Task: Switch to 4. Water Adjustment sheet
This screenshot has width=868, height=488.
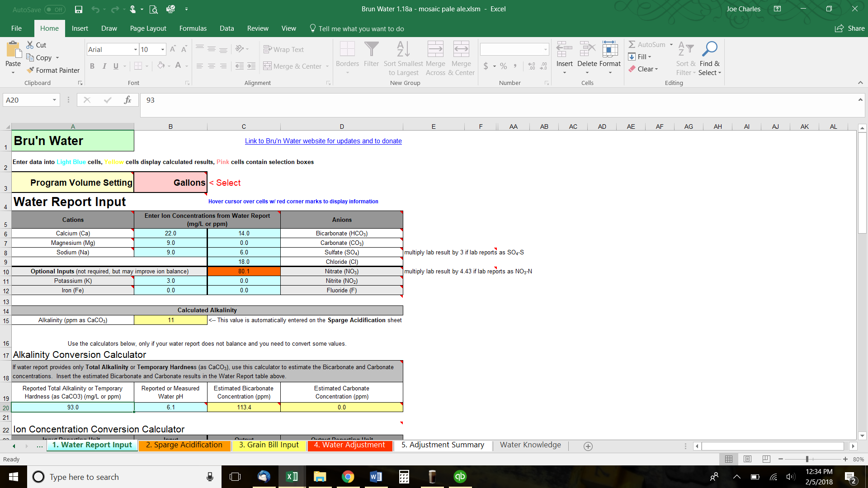Action: click(349, 445)
